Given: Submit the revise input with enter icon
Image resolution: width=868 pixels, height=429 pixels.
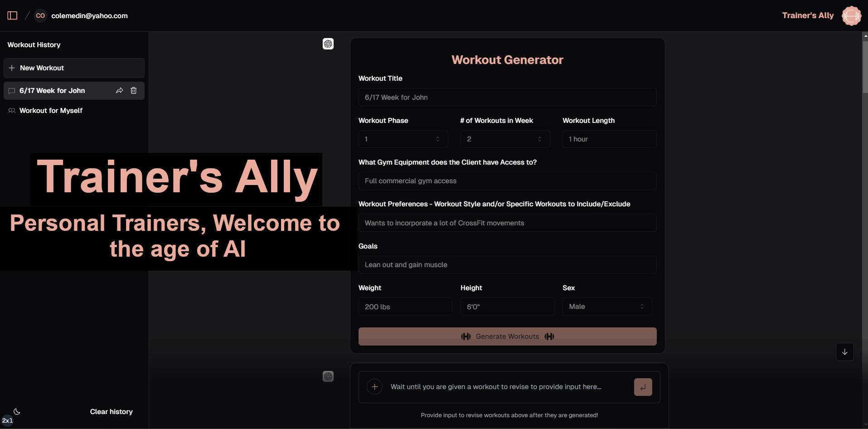Looking at the screenshot, I should point(643,387).
